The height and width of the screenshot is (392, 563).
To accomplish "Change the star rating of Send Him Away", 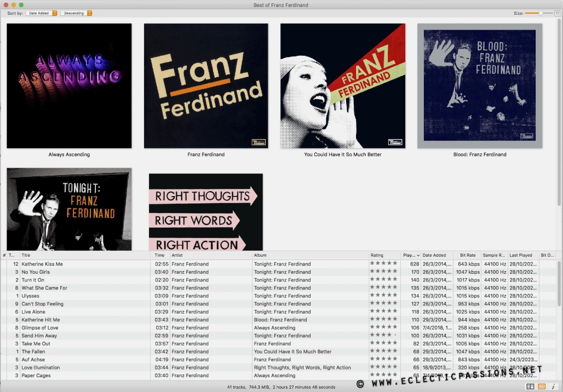I will [x=383, y=335].
